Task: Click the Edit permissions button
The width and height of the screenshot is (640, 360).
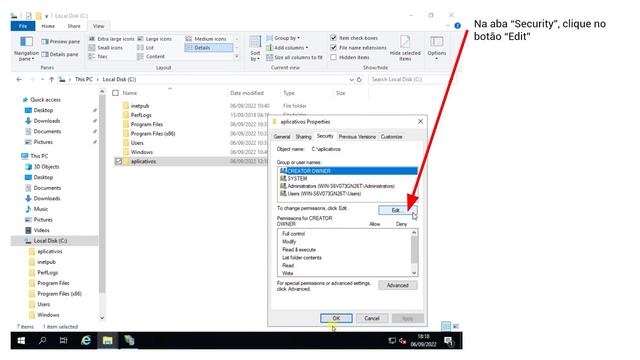Action: tap(398, 210)
